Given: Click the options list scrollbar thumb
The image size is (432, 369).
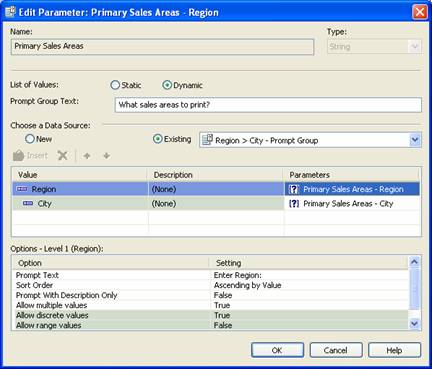Looking at the screenshot, I should click(x=414, y=288).
